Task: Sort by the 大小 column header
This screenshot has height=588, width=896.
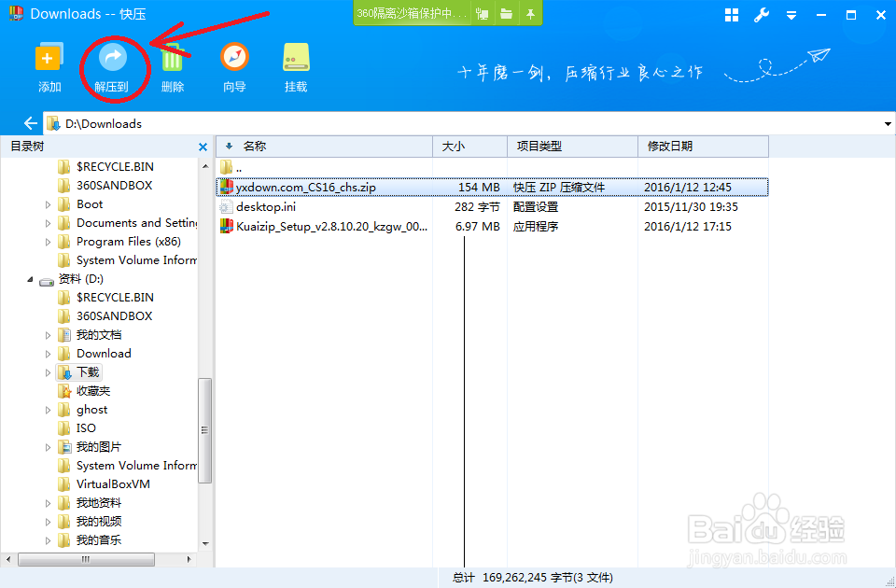Action: (469, 147)
